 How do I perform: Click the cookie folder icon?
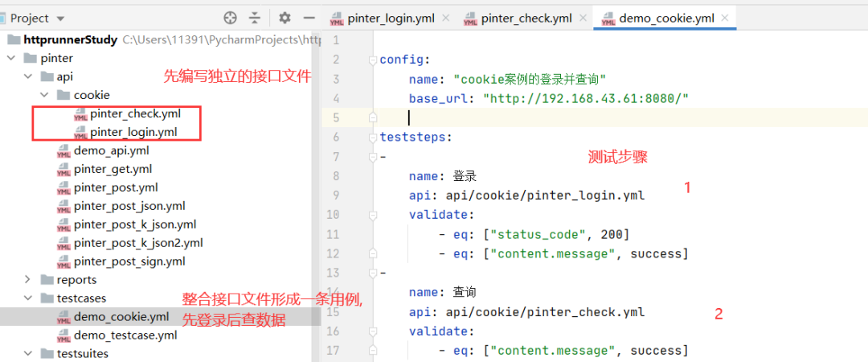[63, 95]
